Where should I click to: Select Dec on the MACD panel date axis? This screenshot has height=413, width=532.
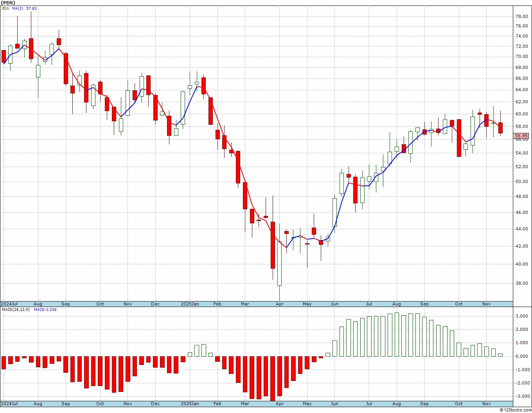(x=155, y=404)
